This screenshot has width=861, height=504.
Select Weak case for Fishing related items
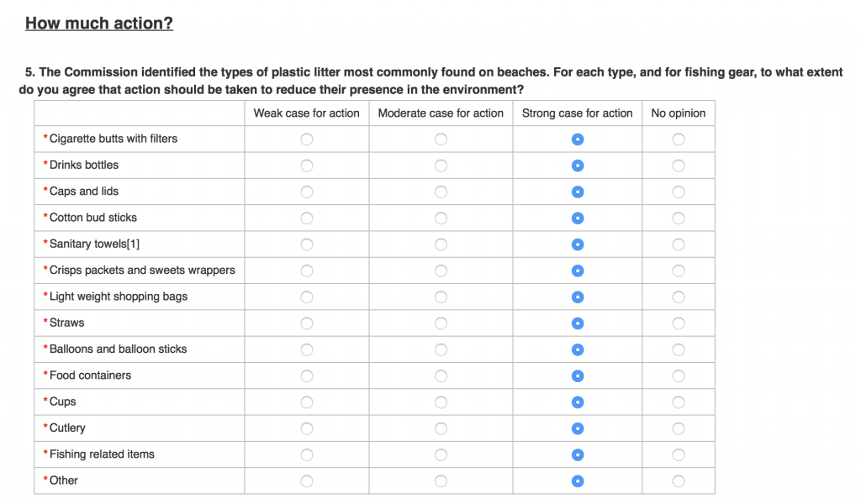(x=307, y=455)
